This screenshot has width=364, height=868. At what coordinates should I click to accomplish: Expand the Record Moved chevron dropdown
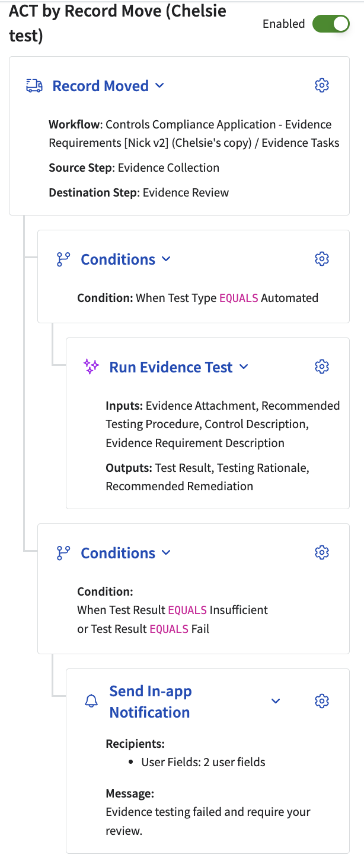click(x=159, y=86)
